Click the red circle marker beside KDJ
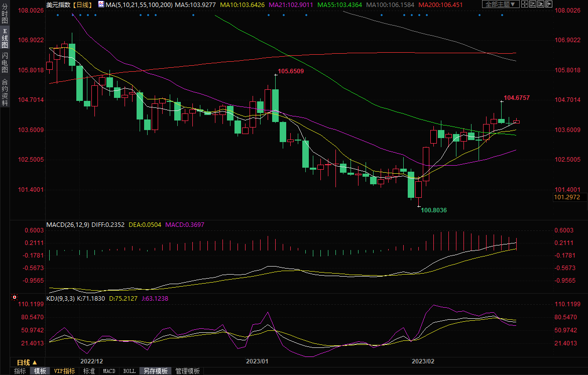Screen dimensions: 588x375 14,297
